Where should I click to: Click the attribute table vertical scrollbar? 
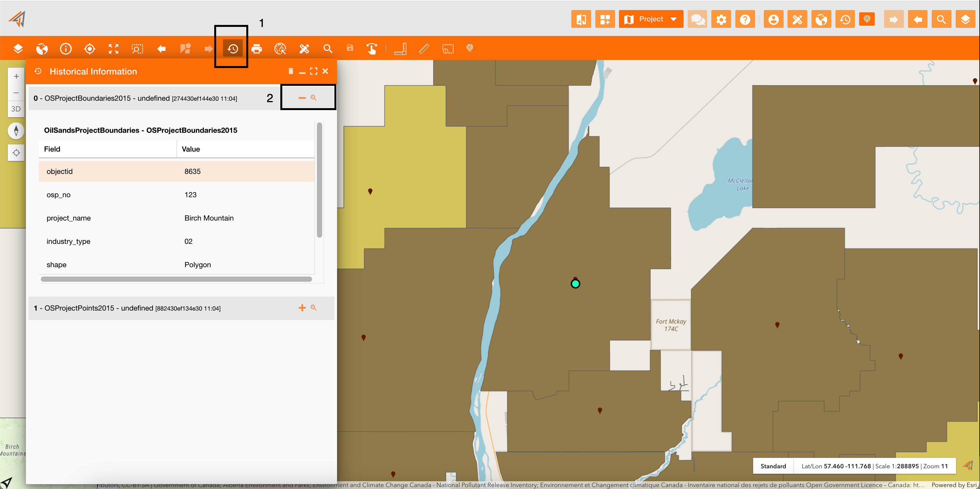[x=320, y=180]
